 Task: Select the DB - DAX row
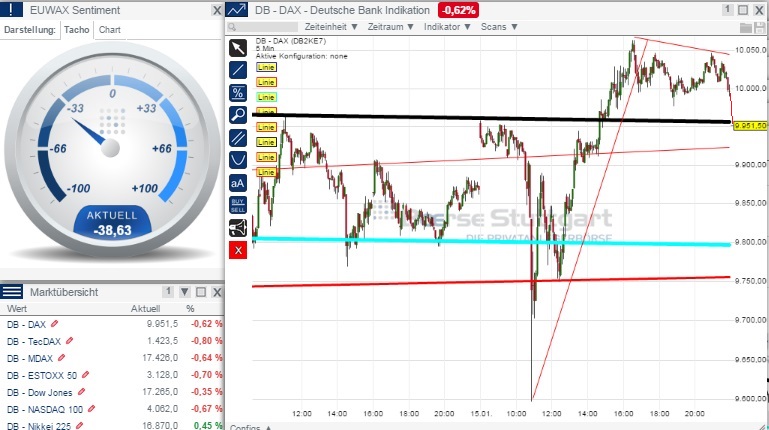coord(112,324)
